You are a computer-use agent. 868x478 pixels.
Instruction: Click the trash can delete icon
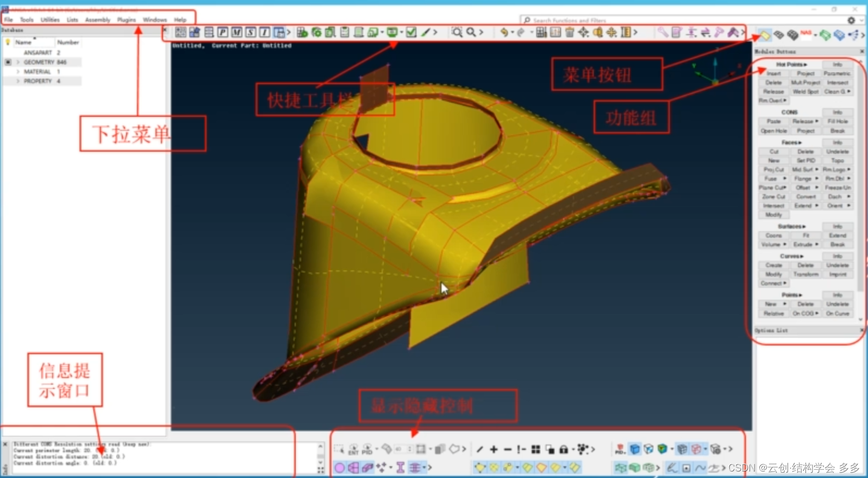(569, 33)
